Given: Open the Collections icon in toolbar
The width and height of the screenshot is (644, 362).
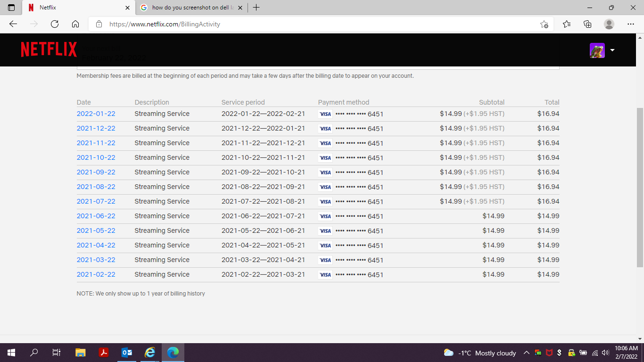Looking at the screenshot, I should tap(587, 24).
